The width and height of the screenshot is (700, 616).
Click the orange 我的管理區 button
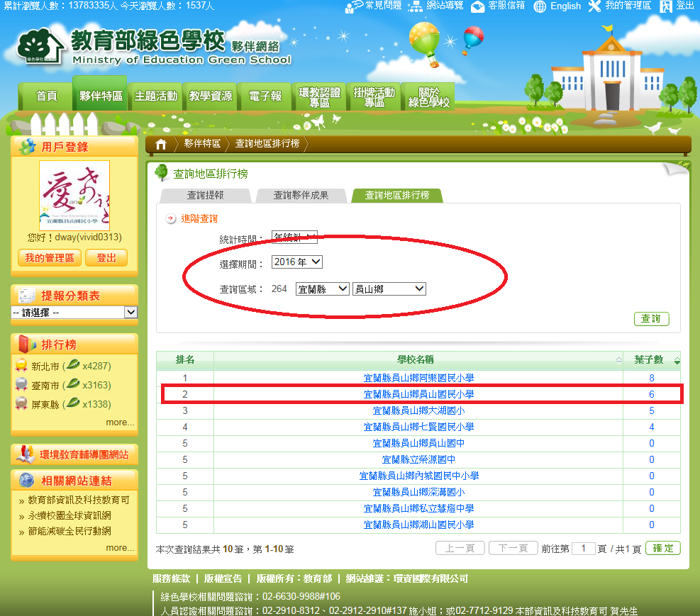point(50,258)
